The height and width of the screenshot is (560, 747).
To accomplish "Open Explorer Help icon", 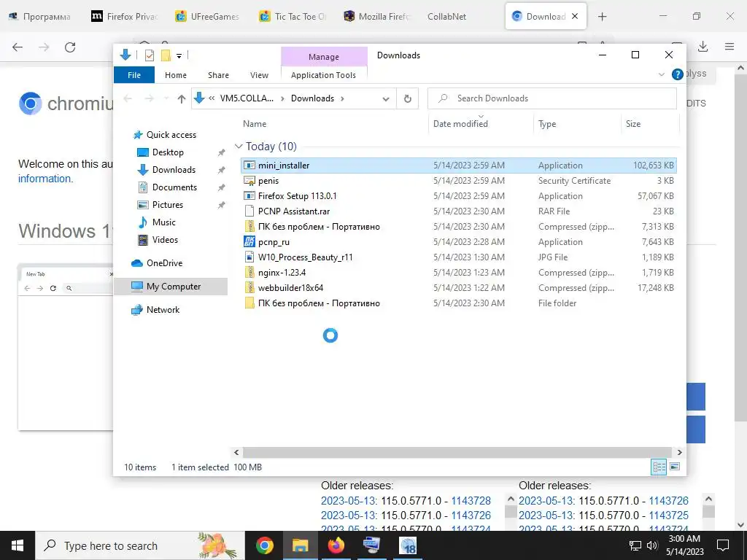I will [x=677, y=74].
